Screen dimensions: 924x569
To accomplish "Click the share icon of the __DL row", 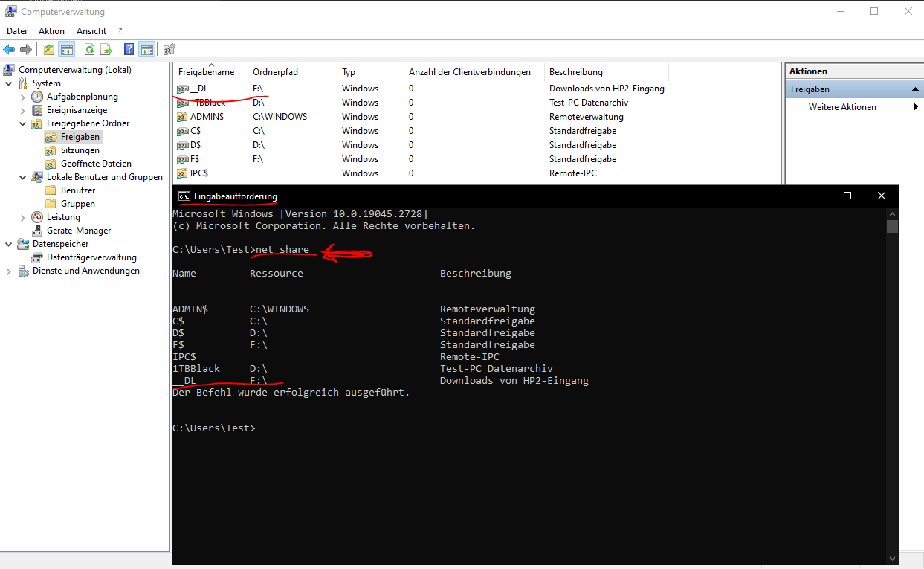I will 183,89.
